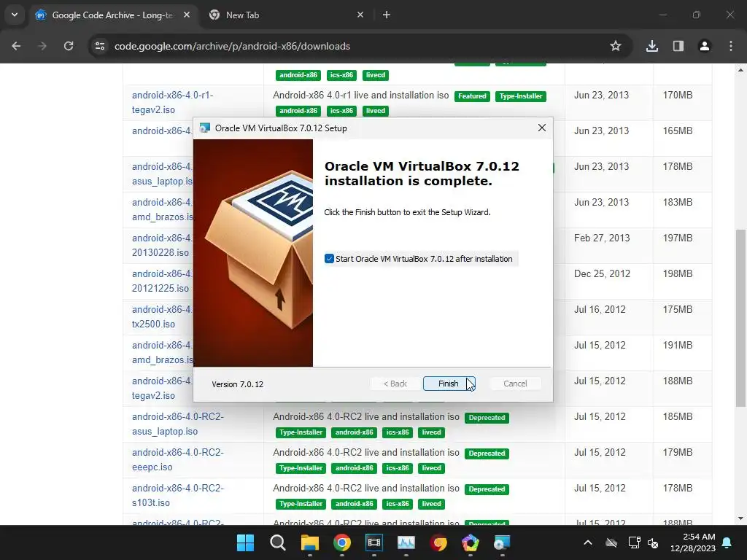The height and width of the screenshot is (560, 747).
Task: Open File Explorer from the taskbar
Action: coord(309,542)
